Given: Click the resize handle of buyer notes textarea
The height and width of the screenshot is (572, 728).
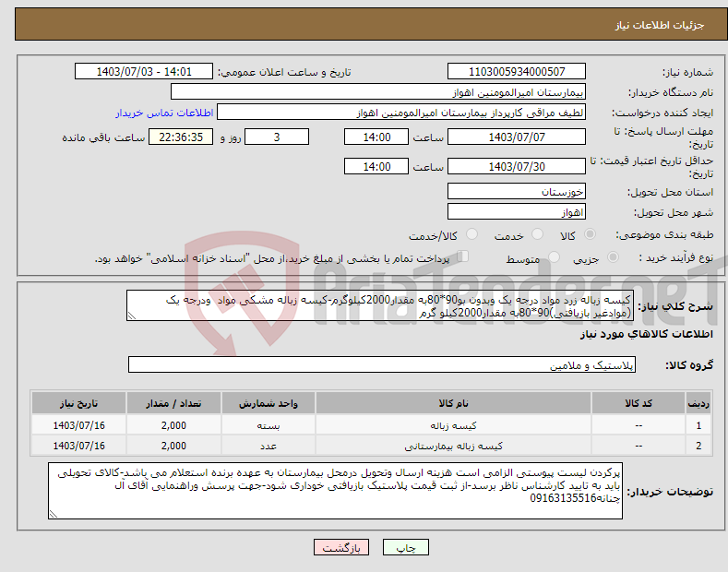Looking at the screenshot, I should 54,515.
